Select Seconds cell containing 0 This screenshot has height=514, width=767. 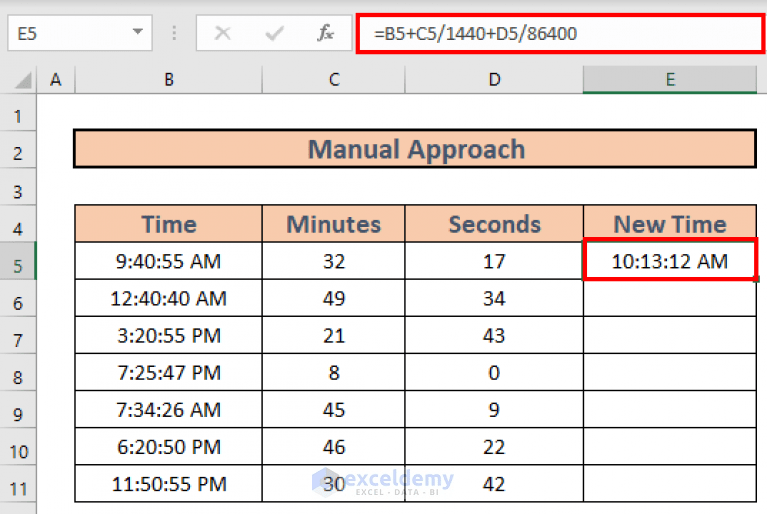pyautogui.click(x=494, y=373)
